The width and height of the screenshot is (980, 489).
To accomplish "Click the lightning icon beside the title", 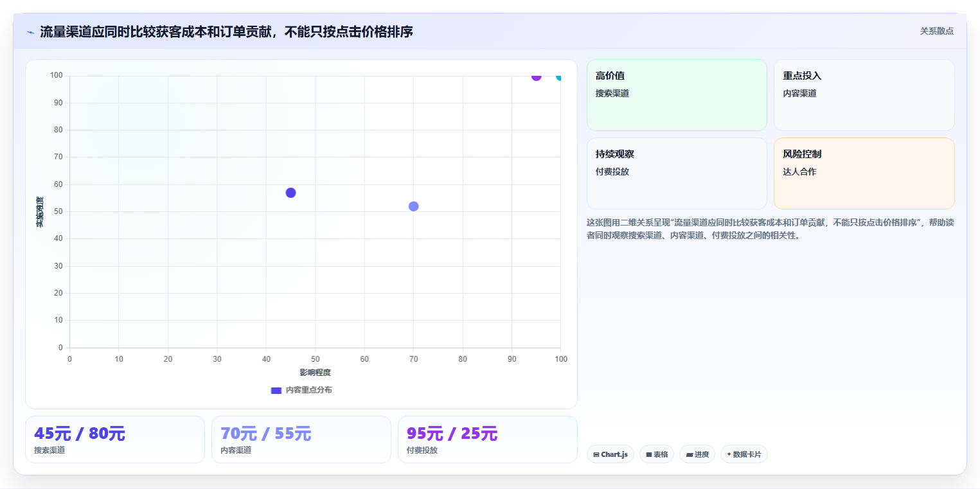I will tap(30, 31).
